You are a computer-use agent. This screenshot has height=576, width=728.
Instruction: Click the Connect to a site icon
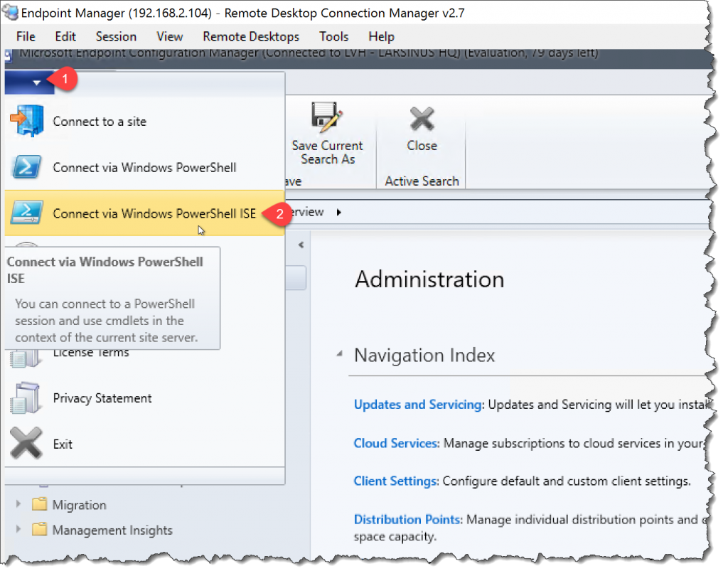[27, 121]
